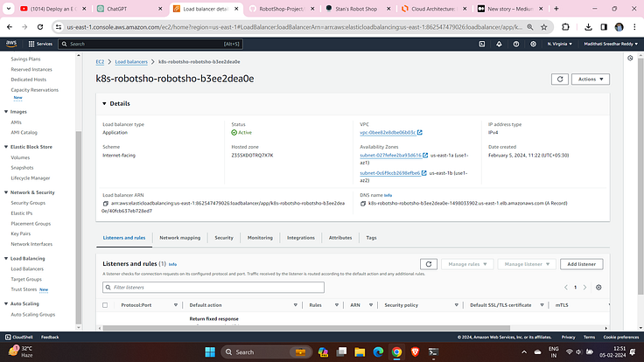The height and width of the screenshot is (362, 644).
Task: Refresh the load balancer details
Action: point(560,80)
